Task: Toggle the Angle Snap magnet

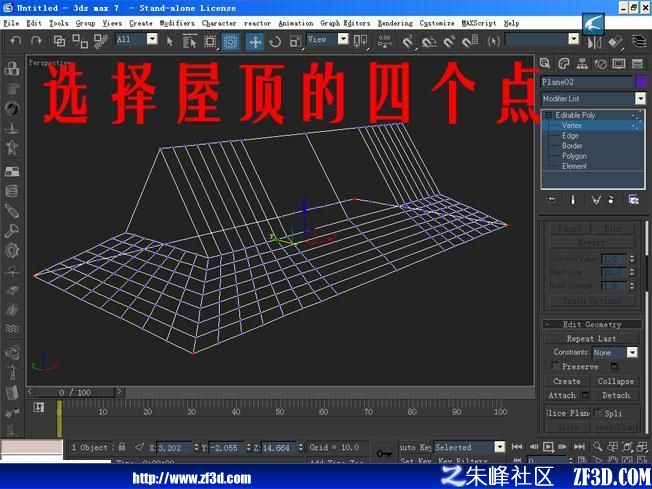Action: point(429,41)
